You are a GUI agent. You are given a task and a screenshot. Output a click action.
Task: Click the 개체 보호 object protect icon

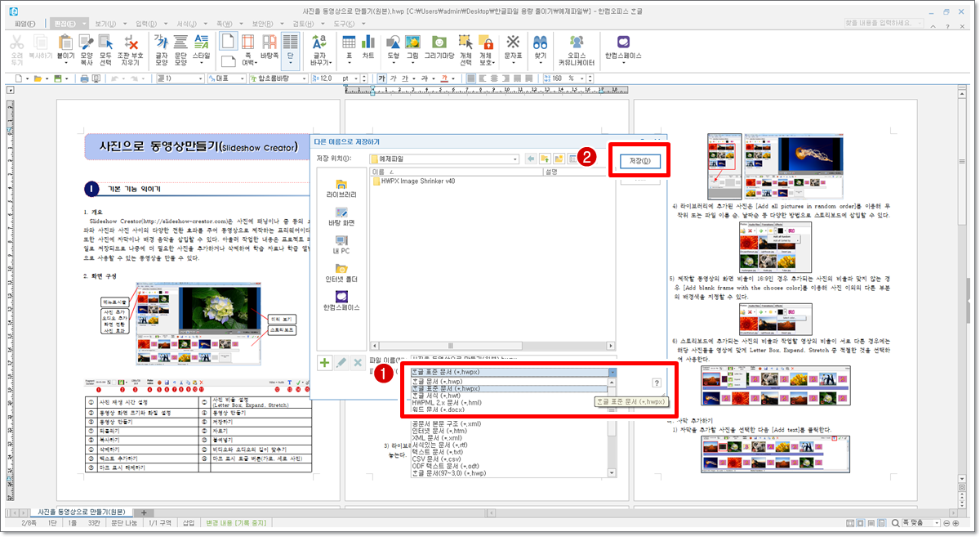coord(486,49)
